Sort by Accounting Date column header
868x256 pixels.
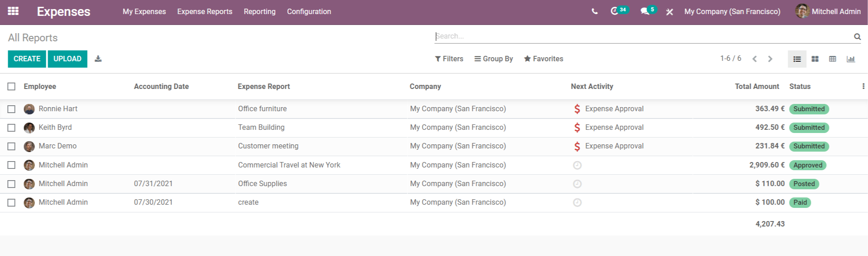tap(161, 86)
